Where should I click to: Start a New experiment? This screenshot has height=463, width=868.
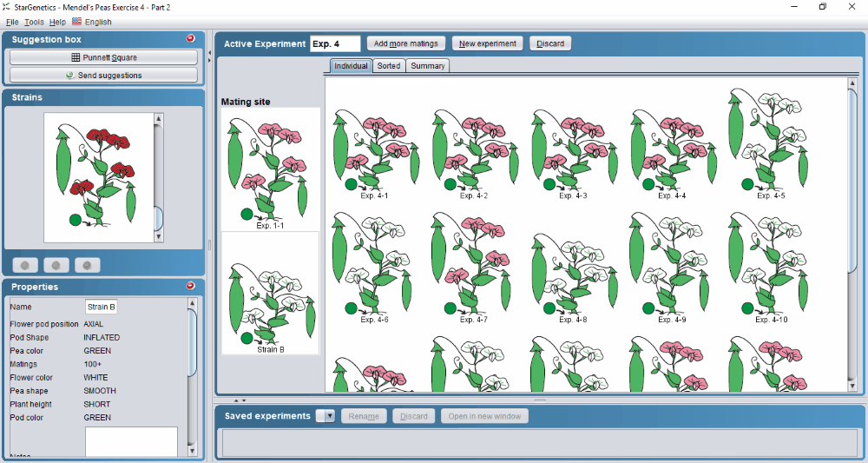click(x=487, y=43)
